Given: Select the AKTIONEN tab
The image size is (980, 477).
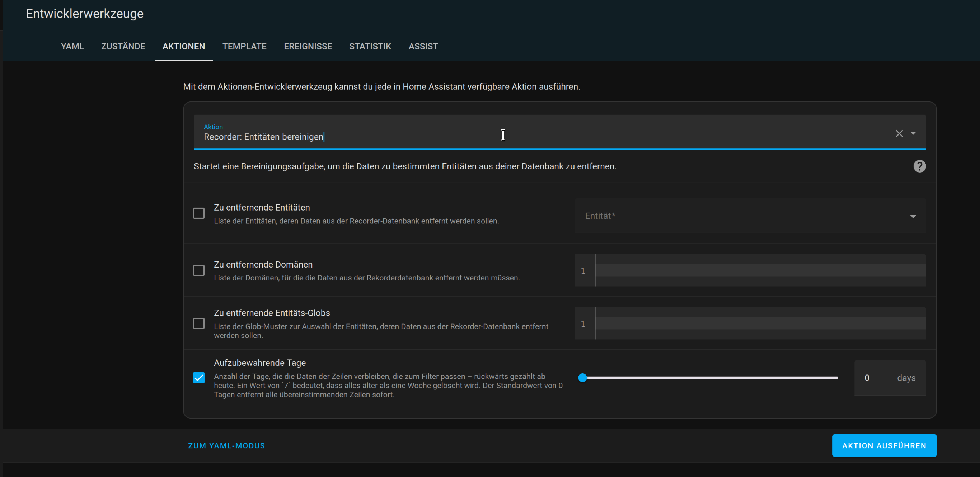Looking at the screenshot, I should pos(184,46).
